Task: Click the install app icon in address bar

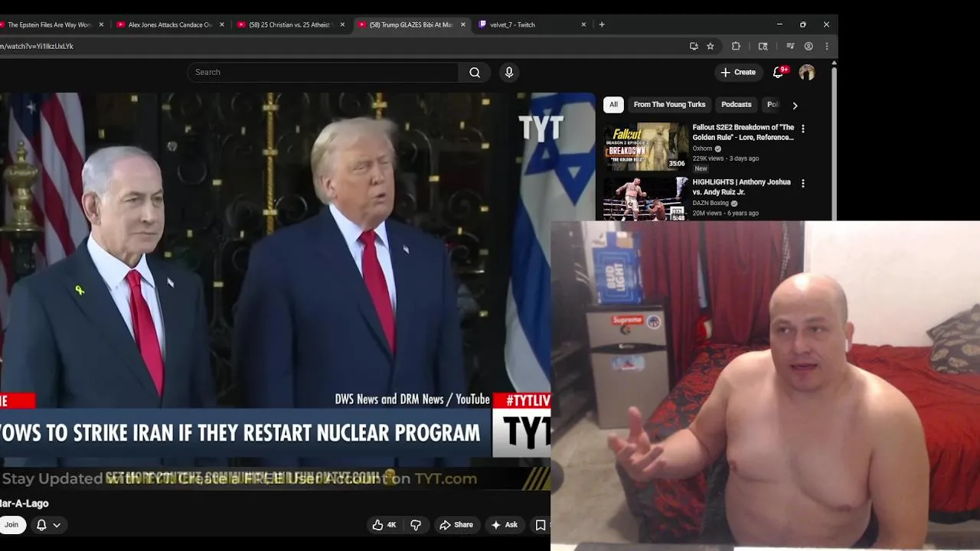Action: click(x=694, y=46)
